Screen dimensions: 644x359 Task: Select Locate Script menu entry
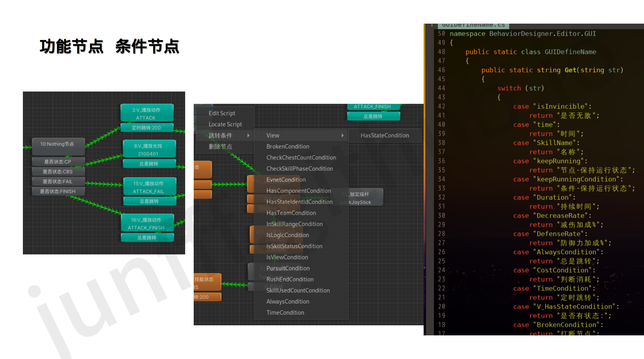225,124
